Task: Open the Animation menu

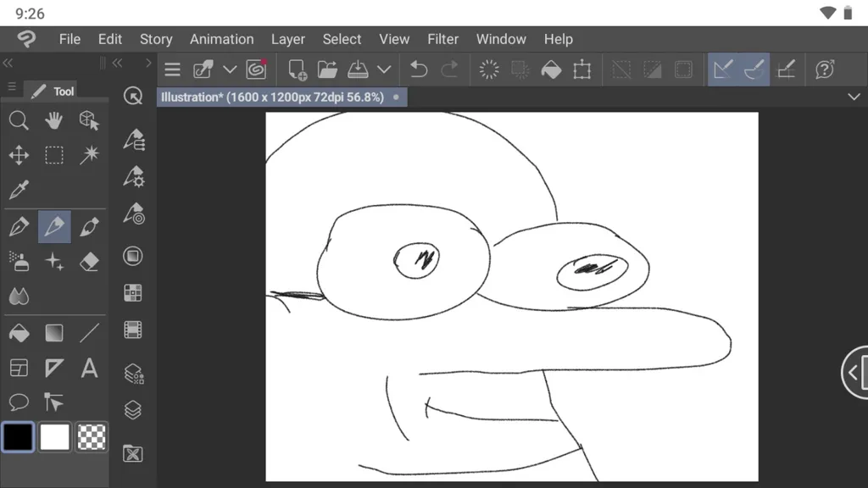Action: point(221,39)
